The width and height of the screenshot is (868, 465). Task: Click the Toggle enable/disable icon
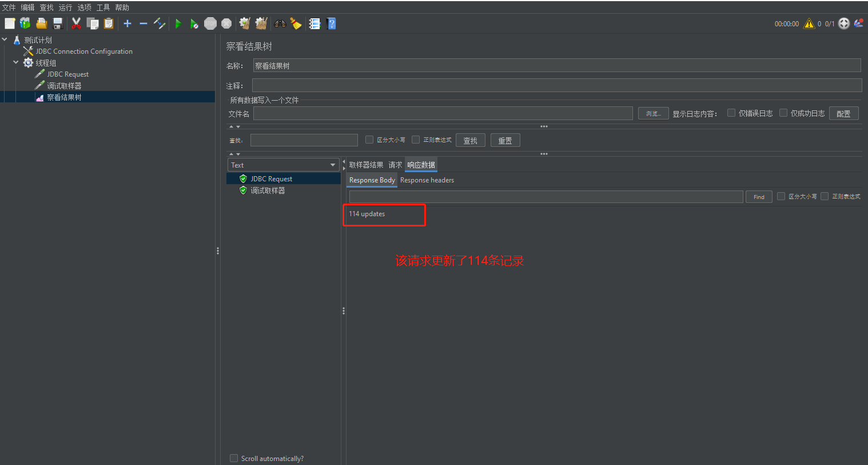tap(160, 23)
